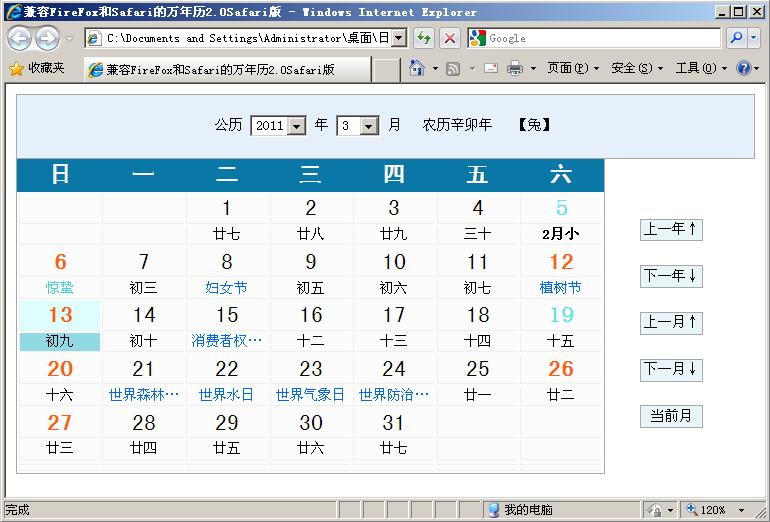Viewport: 770px width, 522px height.
Task: Select calendar date 19
Action: pos(561,315)
